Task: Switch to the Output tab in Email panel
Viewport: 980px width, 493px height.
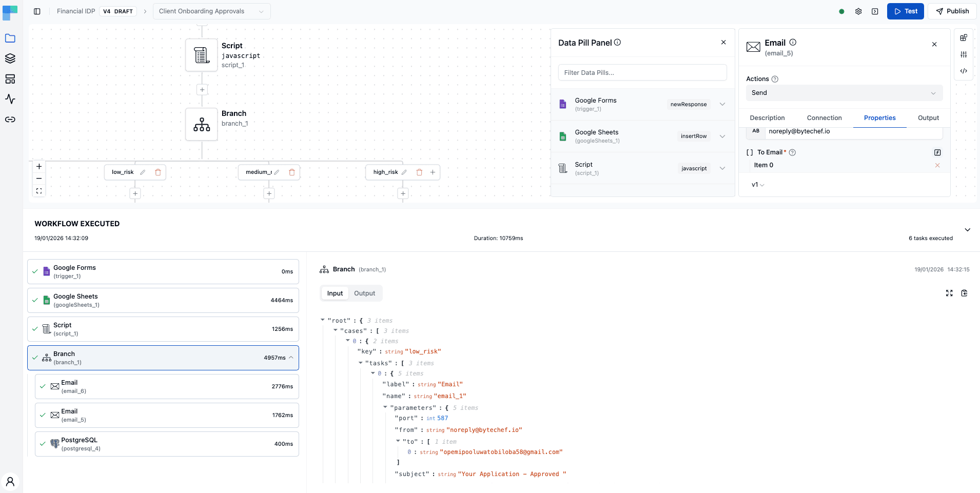Action: (x=928, y=117)
